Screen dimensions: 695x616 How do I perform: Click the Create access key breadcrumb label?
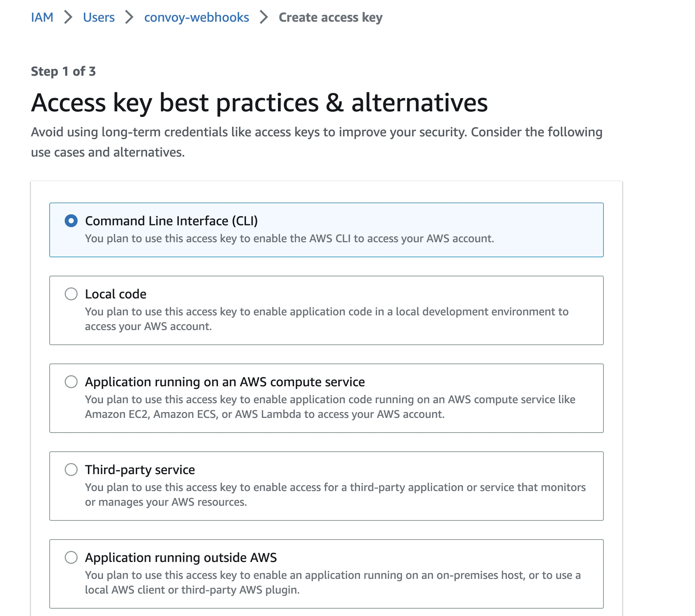(x=330, y=17)
